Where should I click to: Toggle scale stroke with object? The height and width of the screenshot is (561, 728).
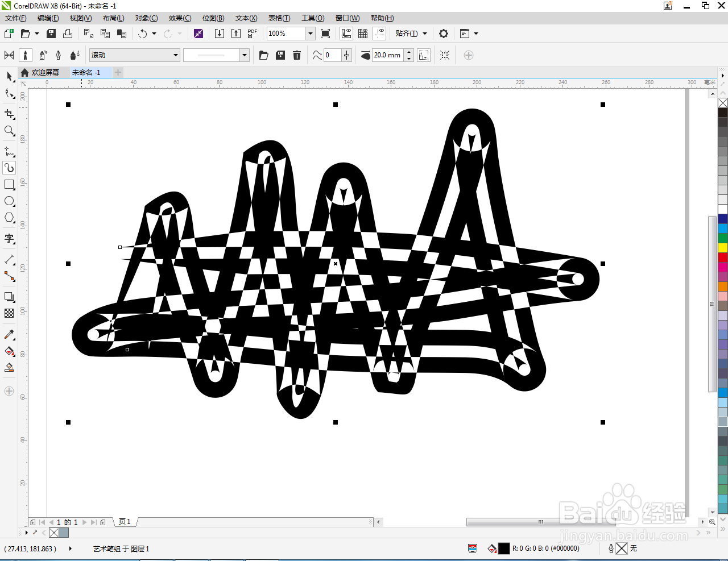pos(424,55)
